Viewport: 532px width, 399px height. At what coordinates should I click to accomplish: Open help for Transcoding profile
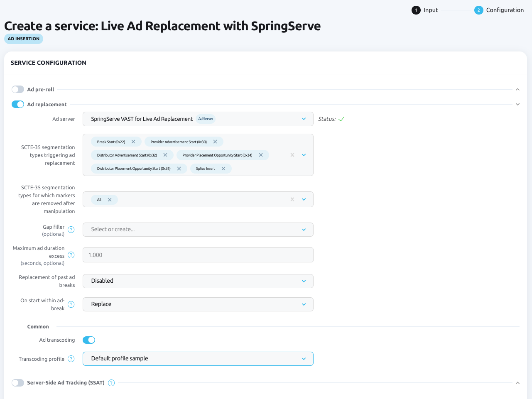[71, 359]
